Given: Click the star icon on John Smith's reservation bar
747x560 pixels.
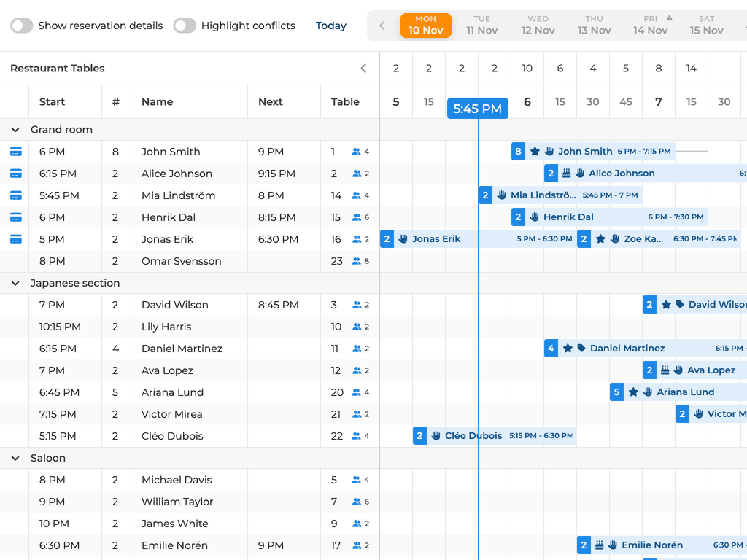Looking at the screenshot, I should click(x=535, y=152).
